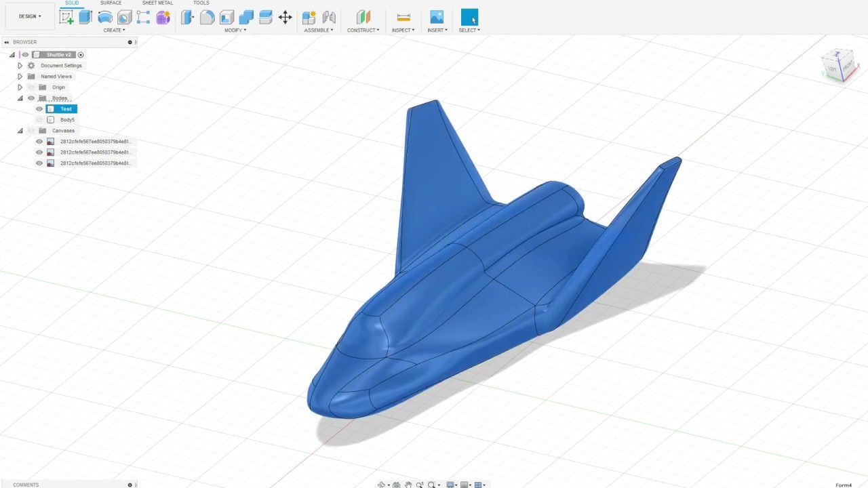Screen dimensions: 868x488
Task: Switch to the SOLID tab
Action: (x=71, y=3)
